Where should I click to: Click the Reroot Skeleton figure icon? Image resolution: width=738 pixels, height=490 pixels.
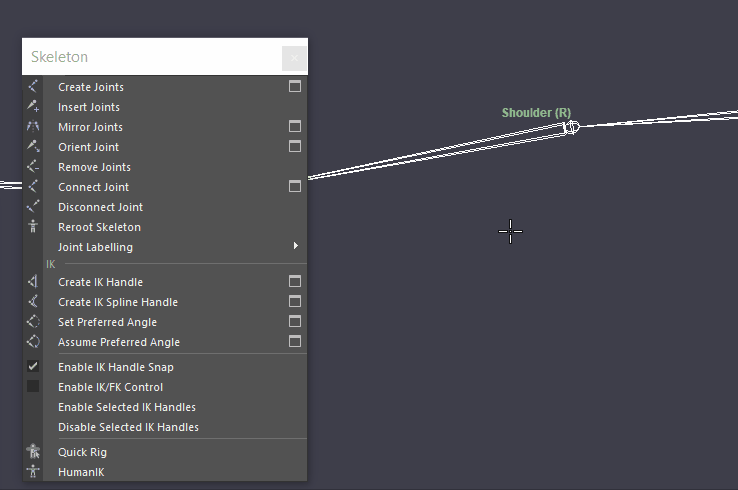click(32, 226)
